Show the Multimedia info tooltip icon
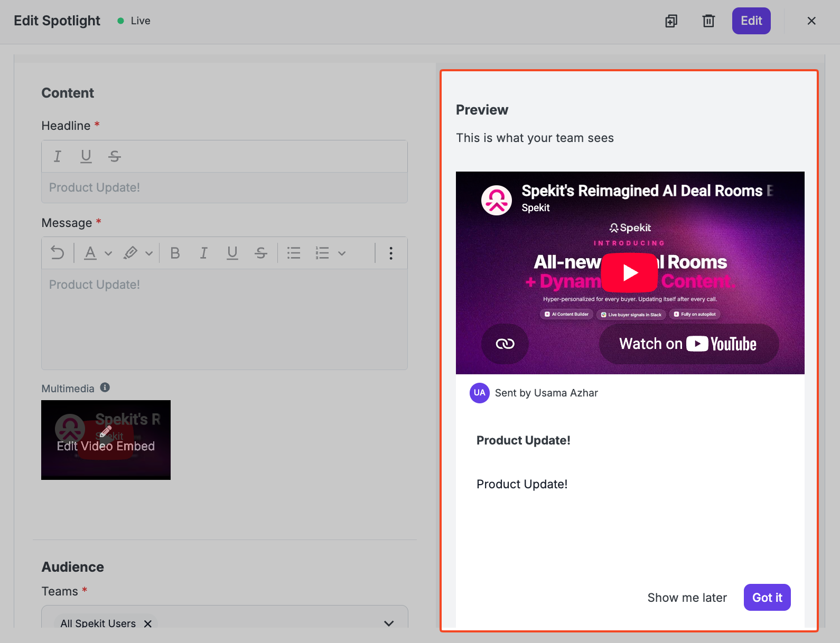 [x=105, y=387]
